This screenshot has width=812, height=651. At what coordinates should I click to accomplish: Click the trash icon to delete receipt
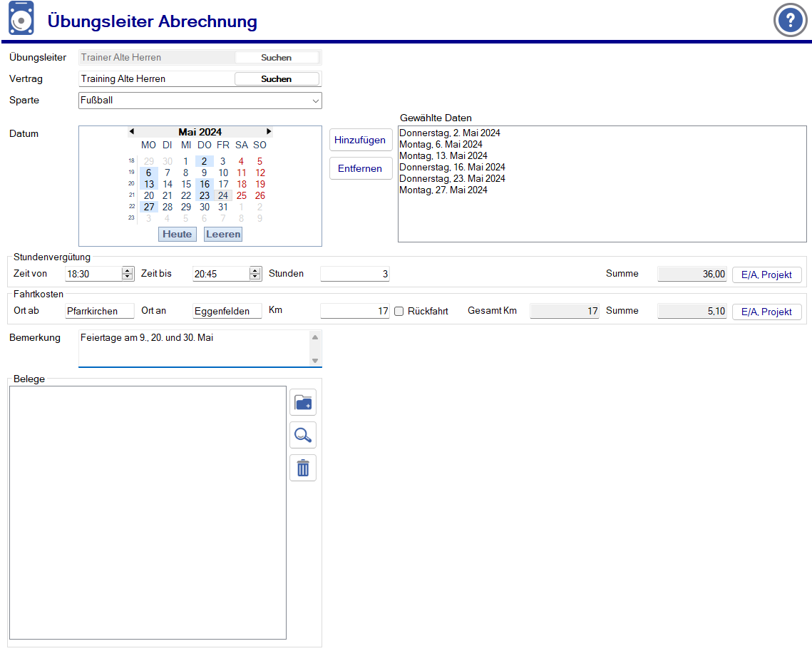point(303,468)
